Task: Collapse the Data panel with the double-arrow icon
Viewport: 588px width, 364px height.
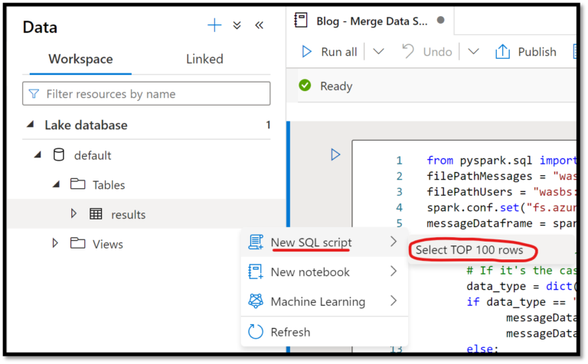Action: point(259,26)
